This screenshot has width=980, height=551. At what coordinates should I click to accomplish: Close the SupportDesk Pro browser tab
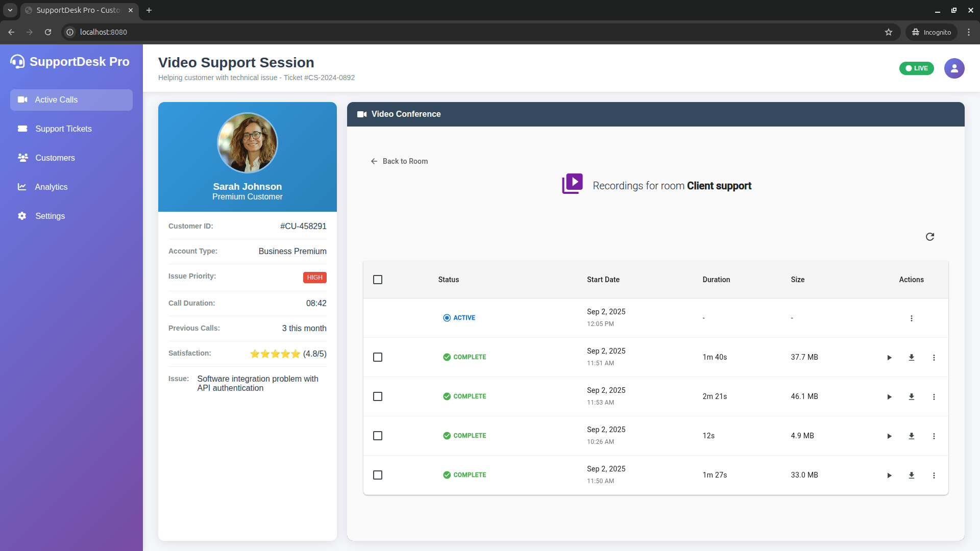click(131, 10)
